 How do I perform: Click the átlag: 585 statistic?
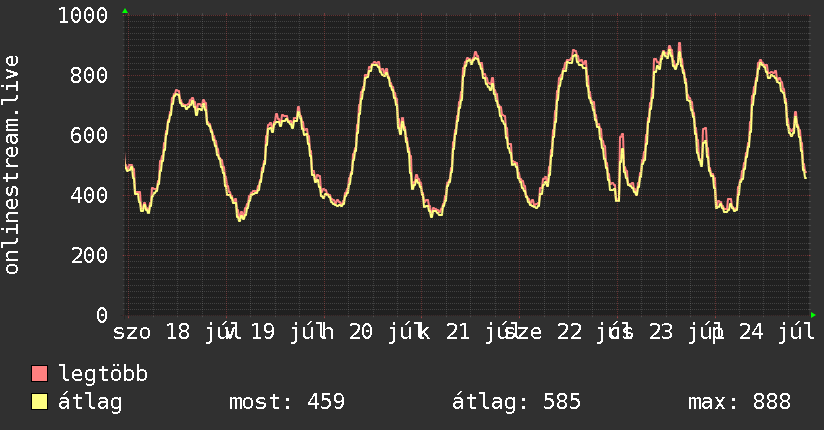coord(517,402)
